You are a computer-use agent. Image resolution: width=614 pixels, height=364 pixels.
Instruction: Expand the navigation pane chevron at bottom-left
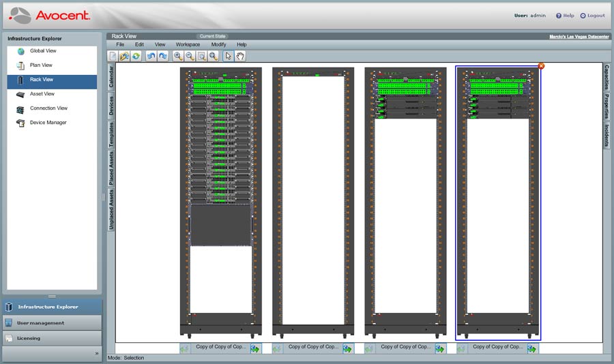(x=96, y=353)
